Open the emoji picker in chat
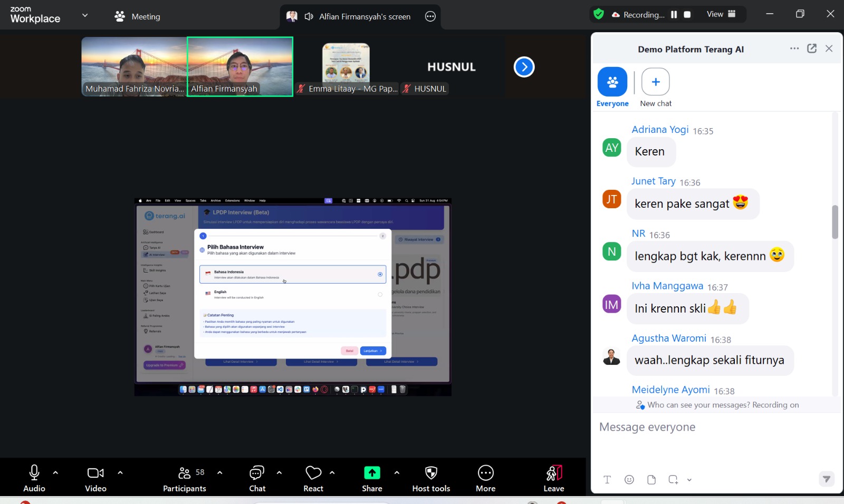Screen dimensions: 844x504 (x=629, y=479)
